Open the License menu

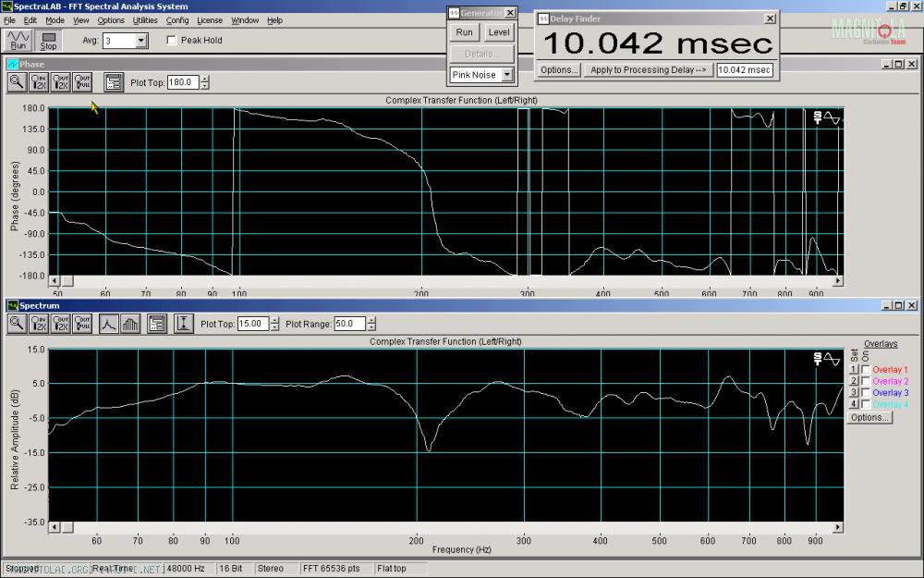point(210,20)
